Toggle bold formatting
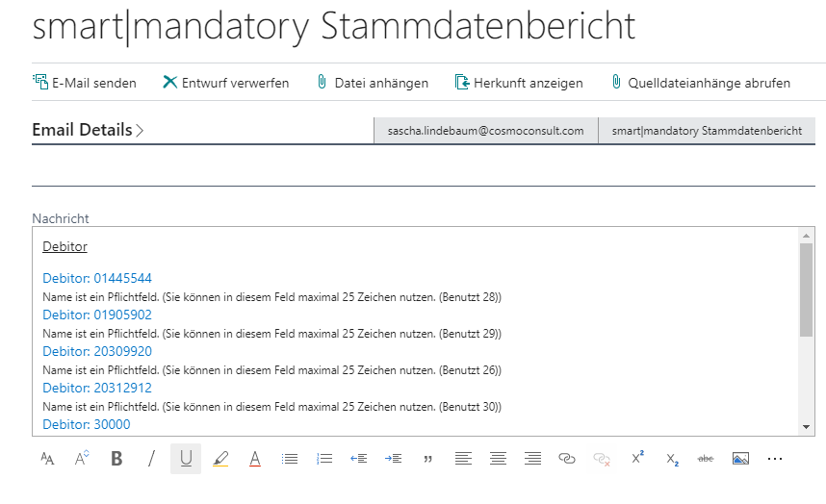This screenshot has height=504, width=826. (x=116, y=459)
